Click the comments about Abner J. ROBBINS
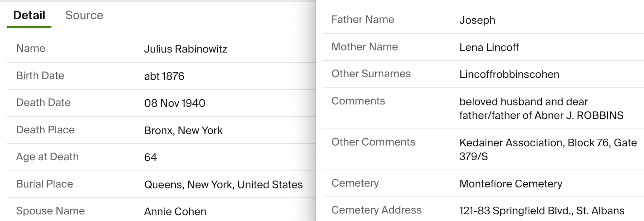Image resolution: width=644 pixels, height=221 pixels. tap(541, 108)
